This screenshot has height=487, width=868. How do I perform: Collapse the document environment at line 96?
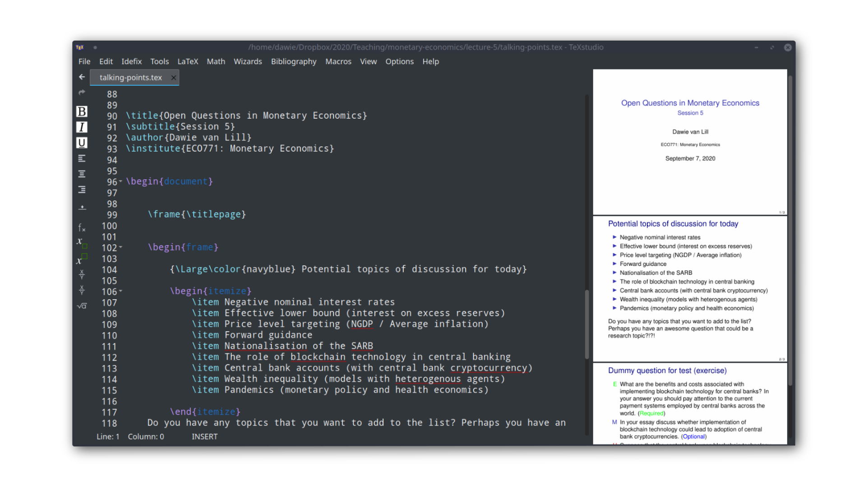coord(121,182)
